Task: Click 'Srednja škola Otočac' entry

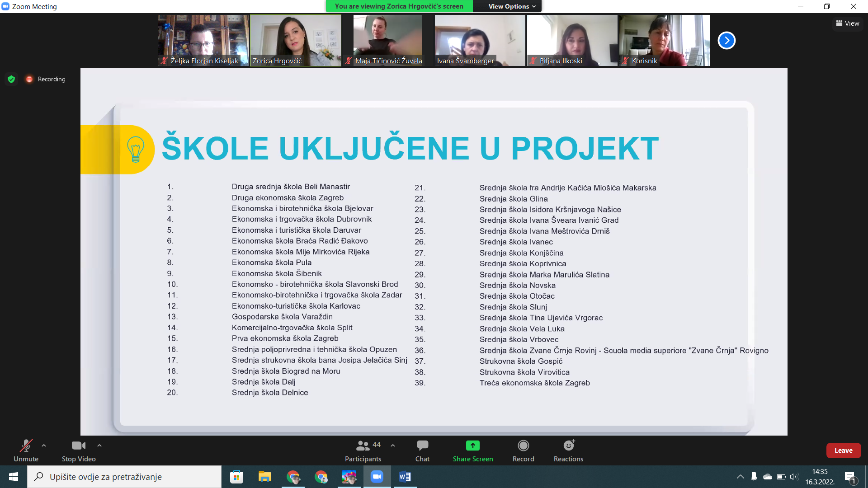Action: click(x=517, y=296)
